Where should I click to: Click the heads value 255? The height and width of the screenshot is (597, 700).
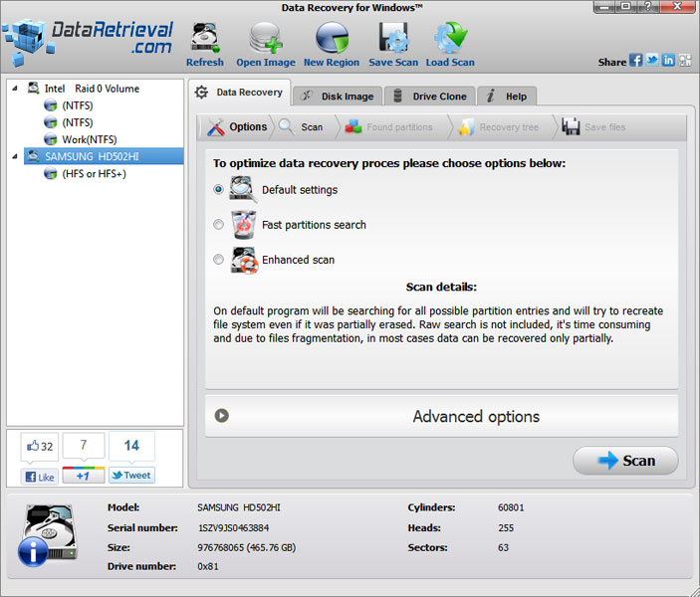pos(506,527)
